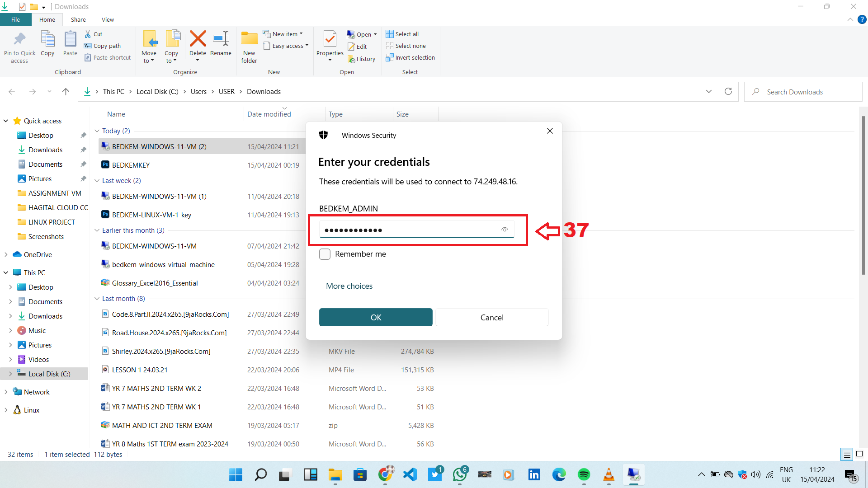
Task: Collapse the Today (2) file group
Action: 97,131
